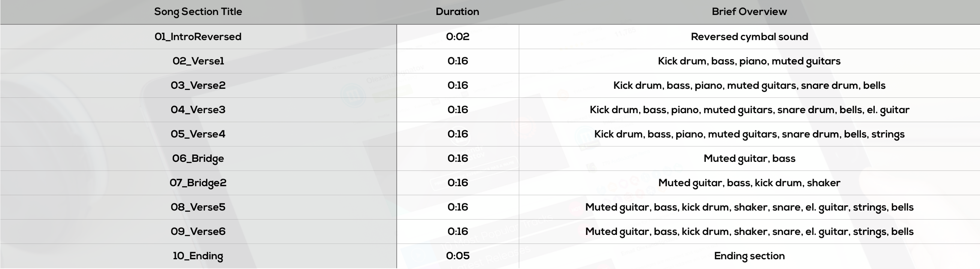The image size is (980, 269).
Task: Click the 06_Bridge section title
Action: [x=198, y=158]
